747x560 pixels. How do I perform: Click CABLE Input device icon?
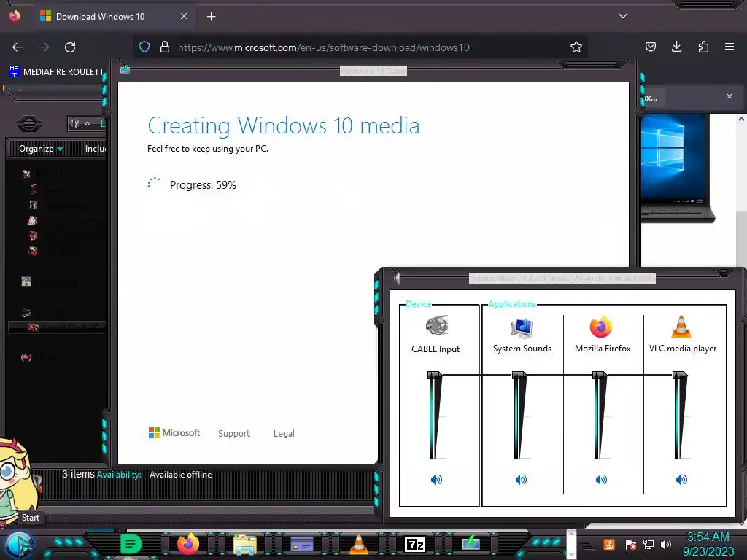click(x=436, y=326)
